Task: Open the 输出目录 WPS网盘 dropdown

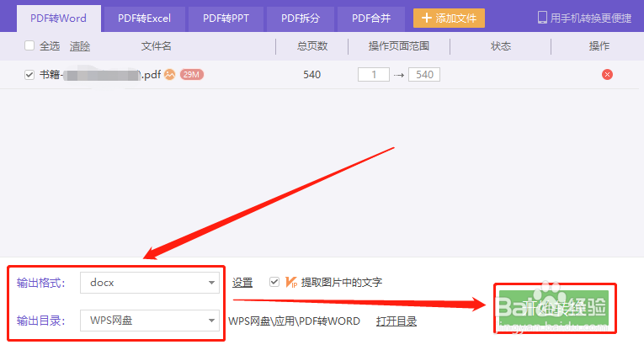Action: pos(150,321)
